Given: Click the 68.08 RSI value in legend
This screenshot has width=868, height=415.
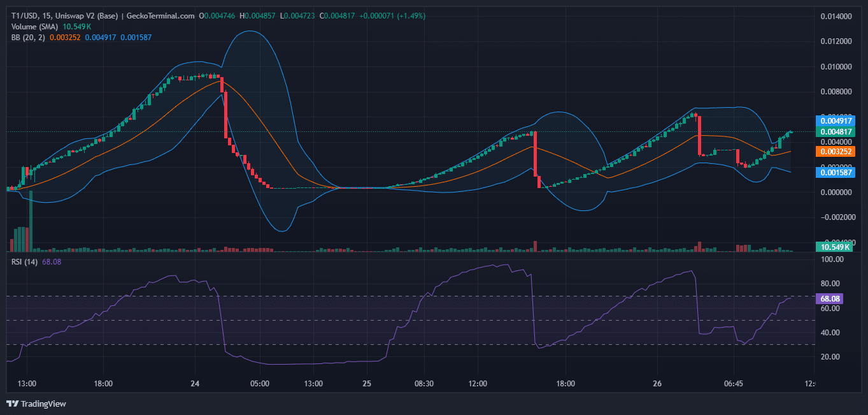Looking at the screenshot, I should pyautogui.click(x=52, y=261).
